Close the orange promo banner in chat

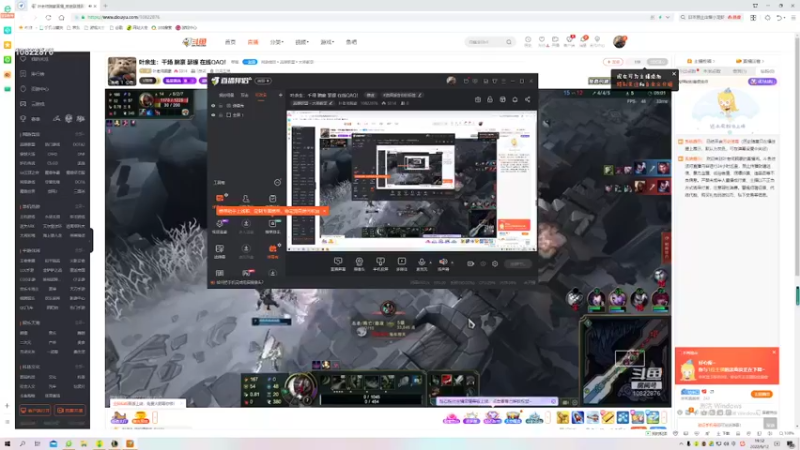[774, 352]
